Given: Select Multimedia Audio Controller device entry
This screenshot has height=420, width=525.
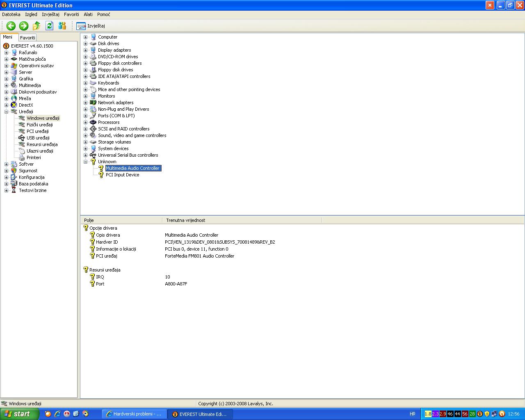Looking at the screenshot, I should click(133, 168).
